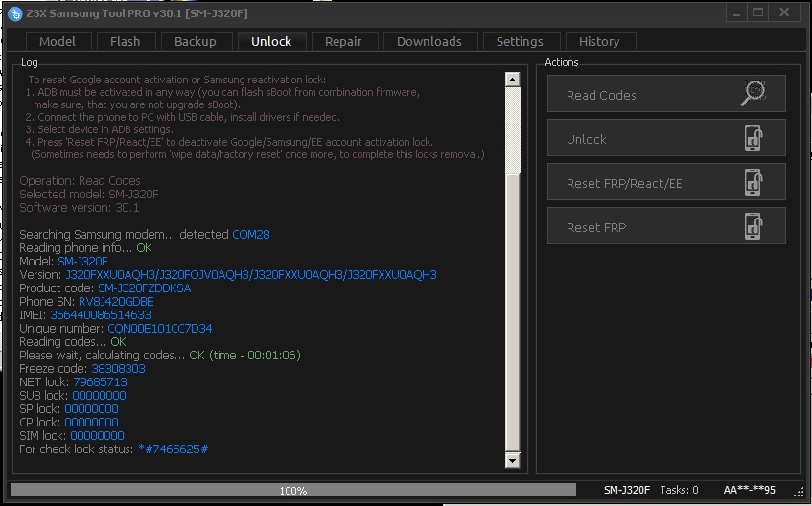Click the window resize grip in the status bar

coord(798,491)
